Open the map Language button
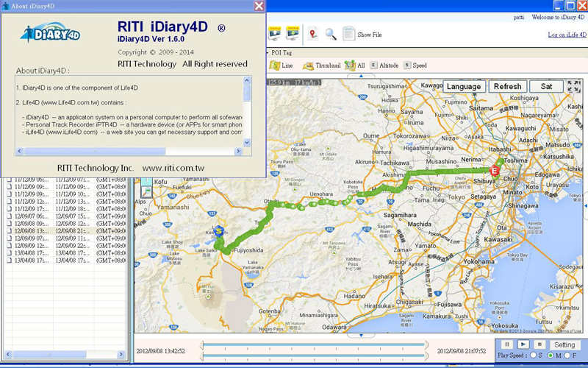Screen dimensions: 588x368 (464, 86)
